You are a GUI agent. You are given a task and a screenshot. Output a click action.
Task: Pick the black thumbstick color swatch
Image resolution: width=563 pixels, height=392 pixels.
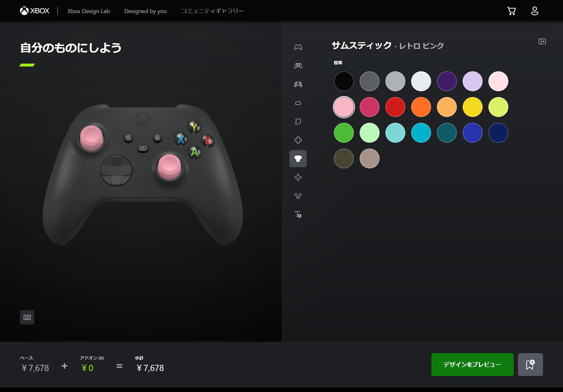click(344, 81)
